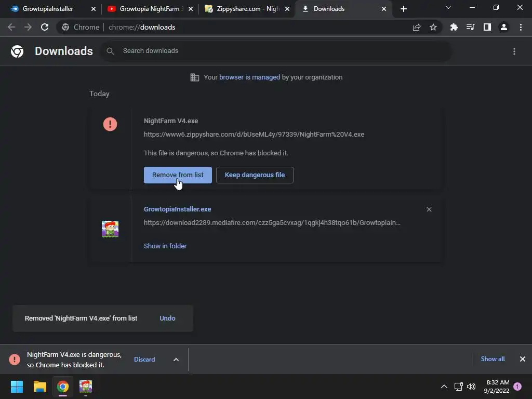Screen dimensions: 532x399
Task: Click the red warning icon for NightFarm V4.exe
Action: click(110, 124)
